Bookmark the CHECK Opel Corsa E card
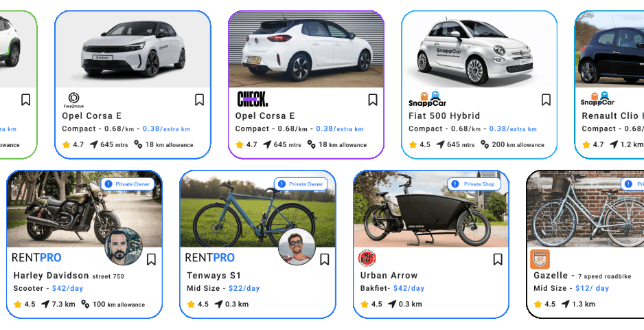 [x=373, y=100]
